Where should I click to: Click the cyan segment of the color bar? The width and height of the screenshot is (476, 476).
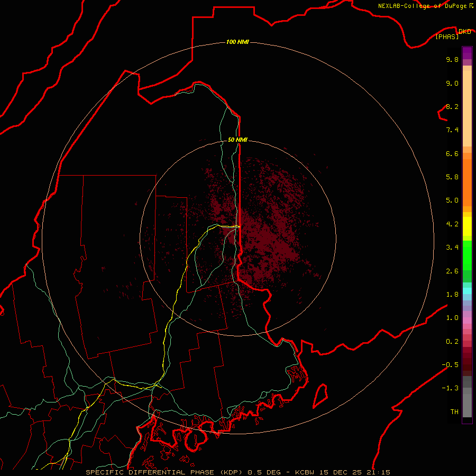point(467,291)
